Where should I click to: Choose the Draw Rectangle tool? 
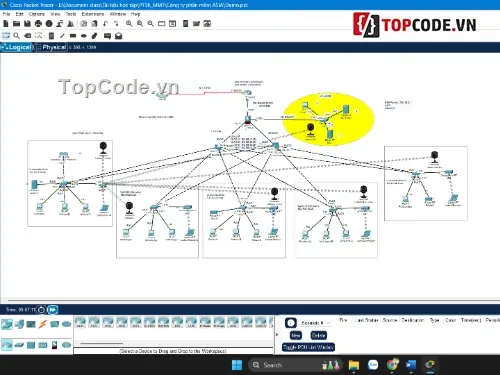tap(73, 36)
